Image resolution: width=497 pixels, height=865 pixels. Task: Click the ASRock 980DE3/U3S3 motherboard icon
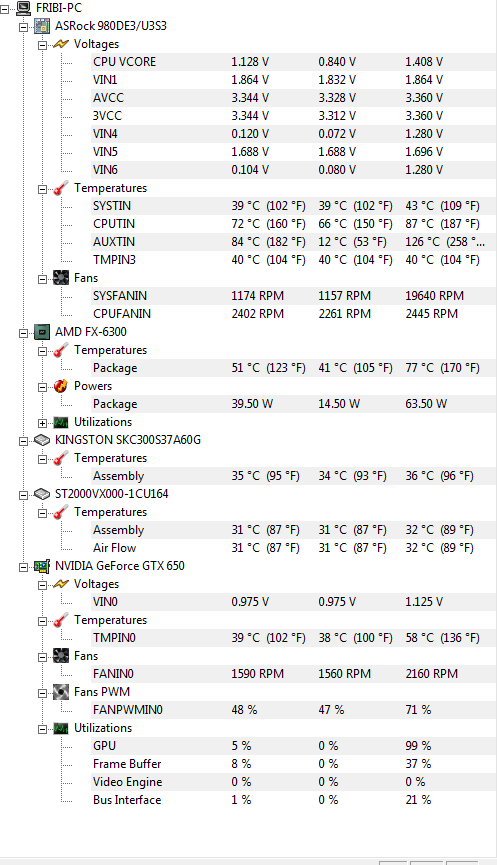pos(42,26)
